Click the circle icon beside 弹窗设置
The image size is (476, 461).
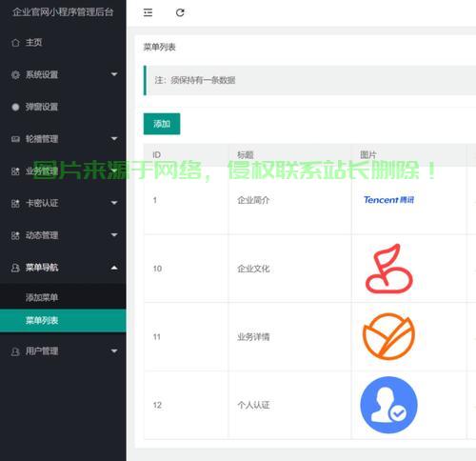[15, 107]
